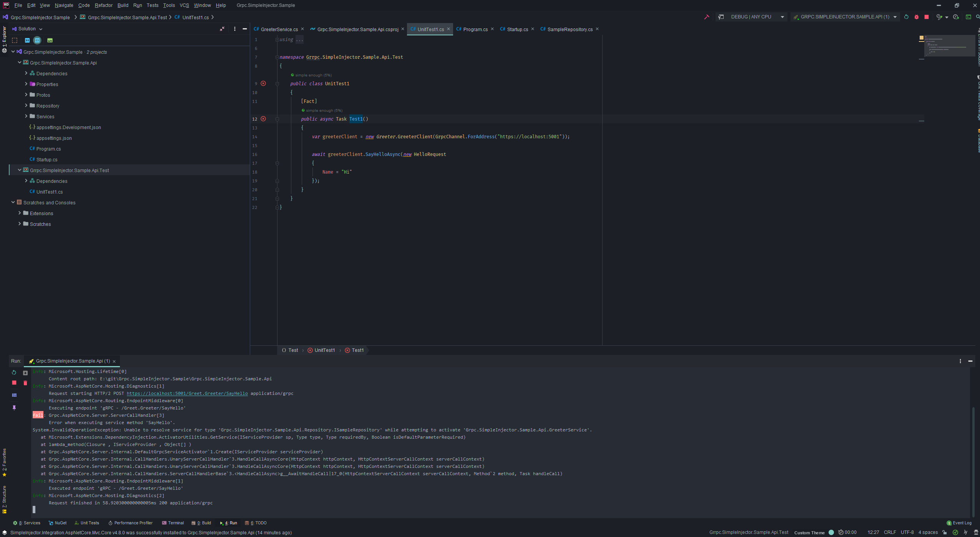
Task: Collapse the Grrpc.SimpleInjector.Sample.Api.Test project node
Action: point(20,170)
